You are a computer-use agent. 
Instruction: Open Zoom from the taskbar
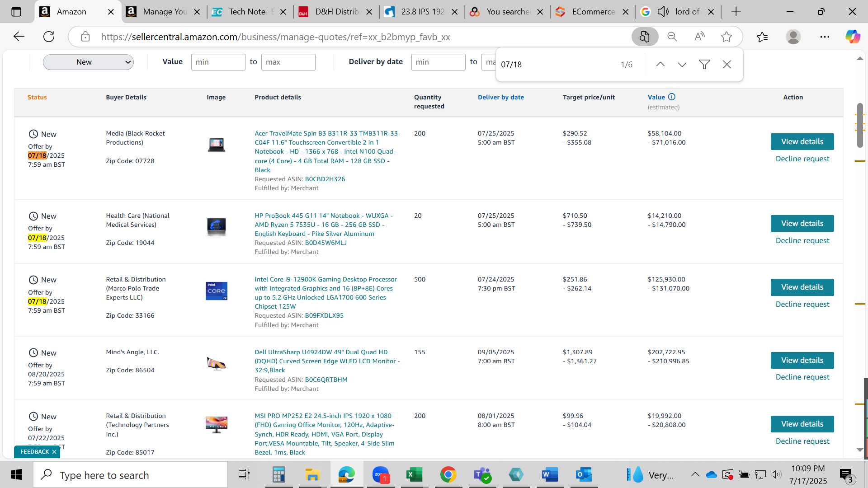381,475
